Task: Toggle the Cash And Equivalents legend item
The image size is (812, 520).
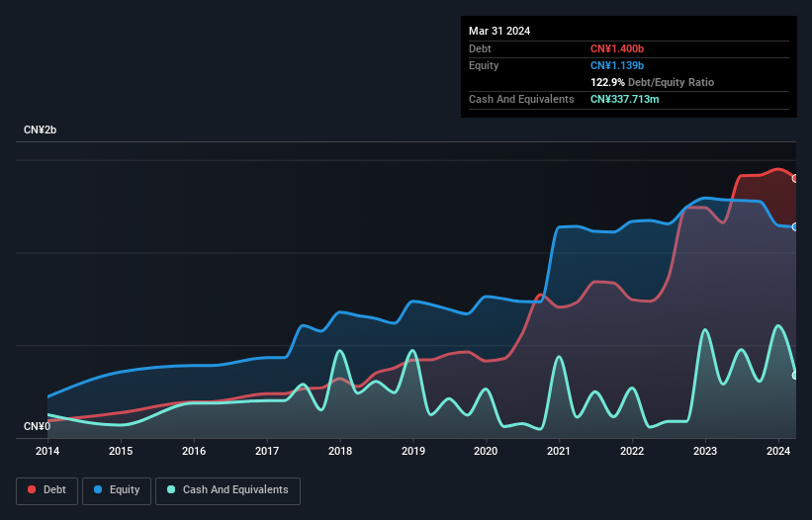Action: coord(227,489)
